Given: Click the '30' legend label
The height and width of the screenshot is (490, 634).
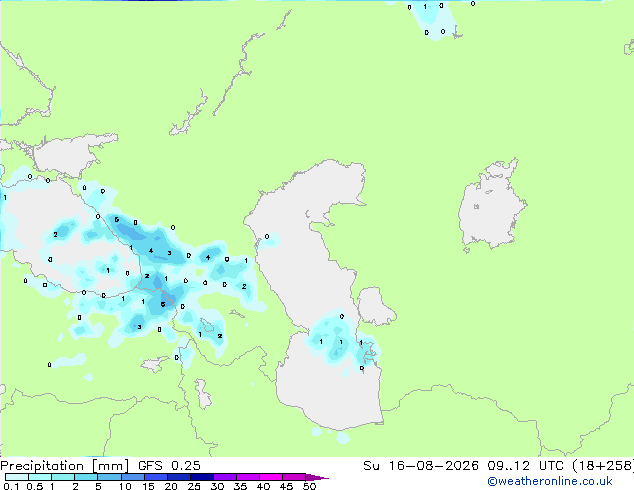Looking at the screenshot, I should (x=217, y=486).
